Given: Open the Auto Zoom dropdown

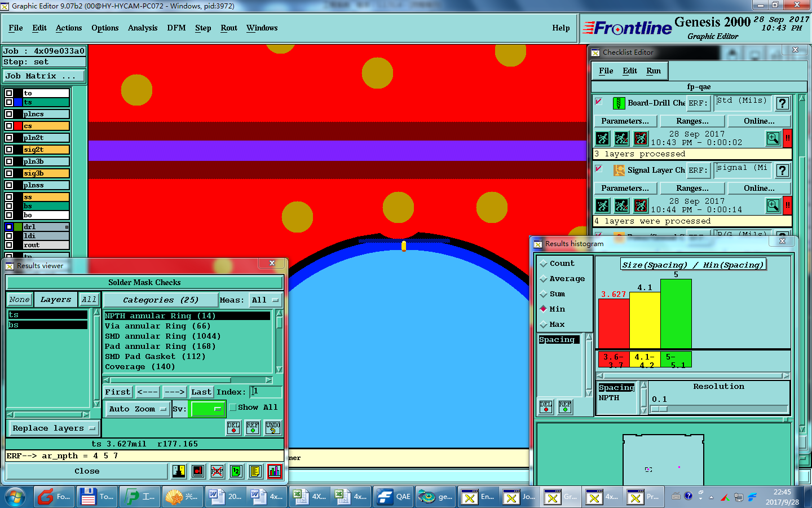Looking at the screenshot, I should coord(138,409).
